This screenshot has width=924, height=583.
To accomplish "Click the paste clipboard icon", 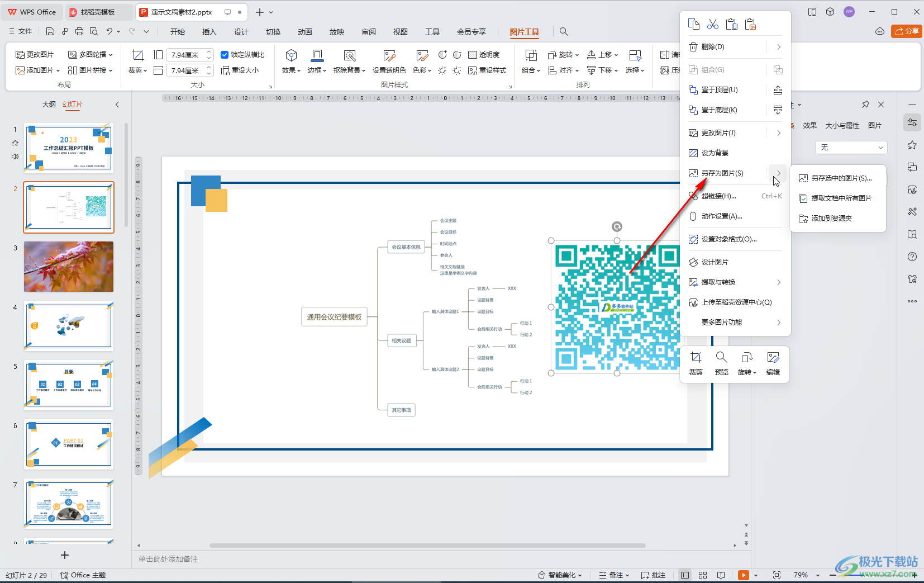I will (732, 24).
